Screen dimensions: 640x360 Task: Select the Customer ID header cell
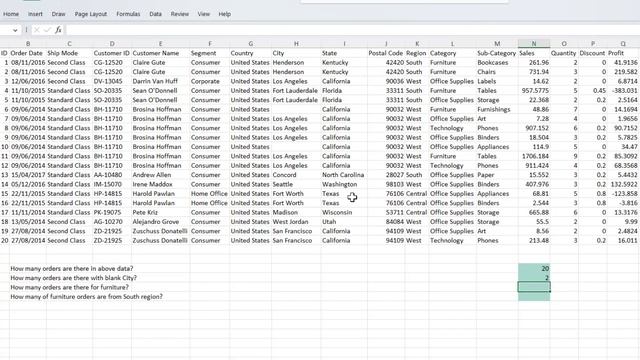tap(111, 53)
